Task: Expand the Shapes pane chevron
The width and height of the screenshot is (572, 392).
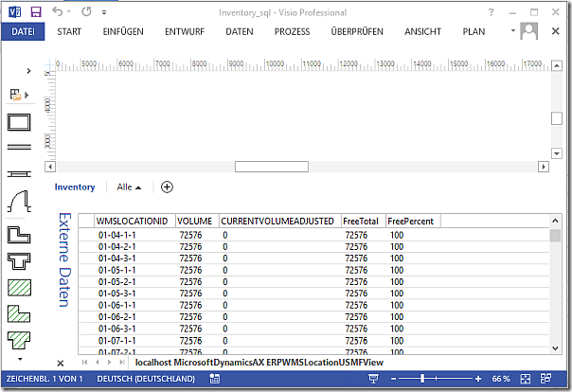Action: (28, 71)
